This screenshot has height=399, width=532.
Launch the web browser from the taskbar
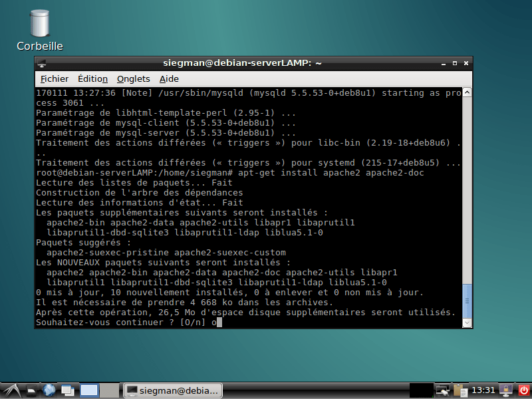point(49,390)
